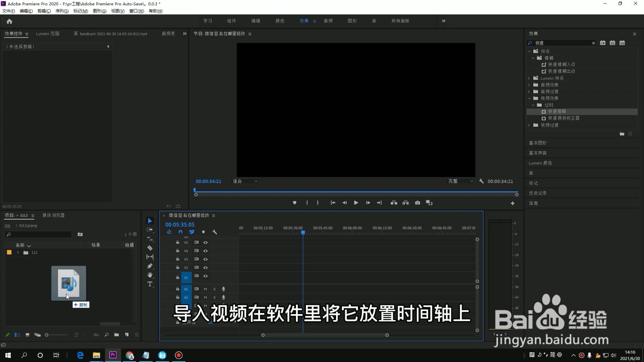Image resolution: width=644 pixels, height=362 pixels.
Task: Select the Hand tool
Action: [150, 275]
